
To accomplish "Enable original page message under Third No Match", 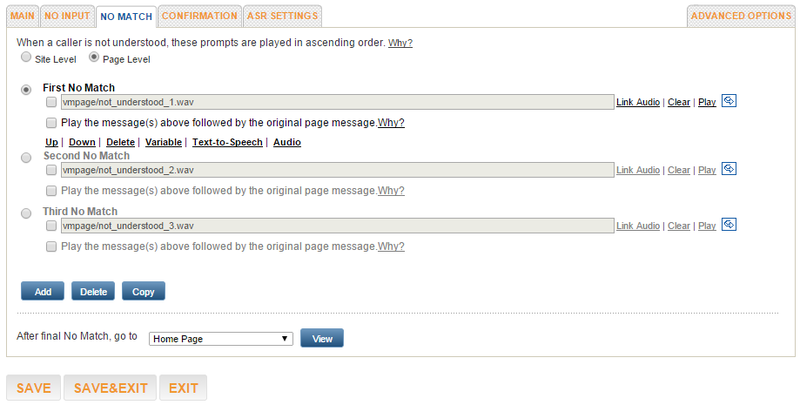I will [x=51, y=246].
